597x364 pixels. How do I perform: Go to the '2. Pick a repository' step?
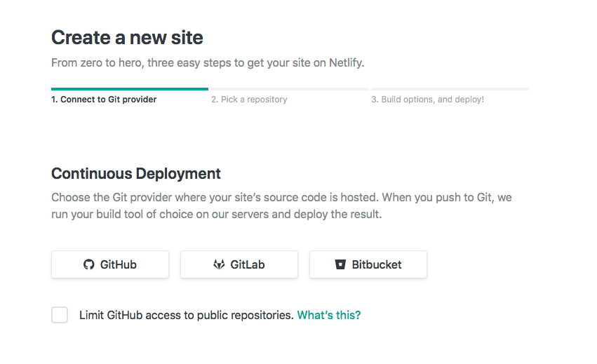[x=249, y=100]
